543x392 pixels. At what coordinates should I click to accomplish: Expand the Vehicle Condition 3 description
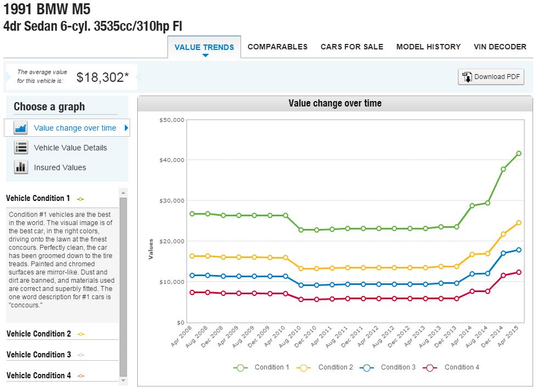(x=39, y=355)
